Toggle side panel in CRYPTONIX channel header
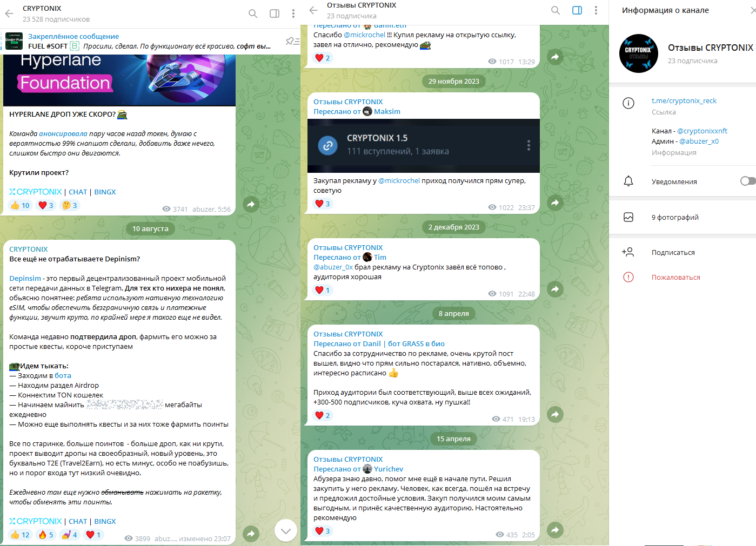Image resolution: width=756 pixels, height=546 pixels. [x=275, y=14]
